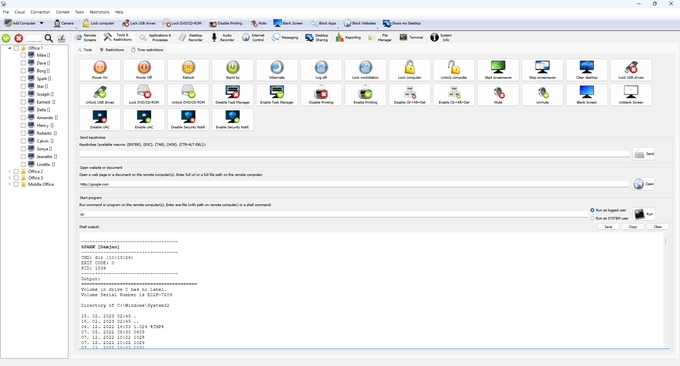
Task: Check the box next to Mike
Action: point(23,55)
